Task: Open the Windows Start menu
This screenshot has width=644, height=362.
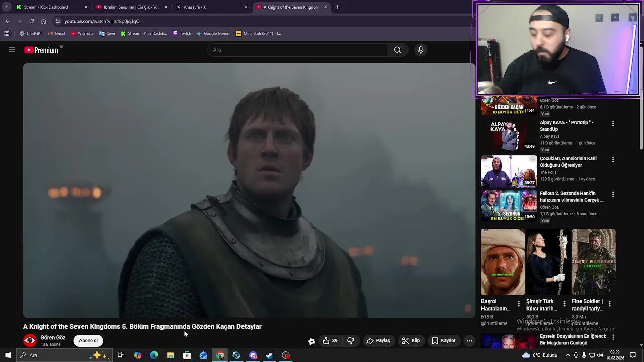Action: pos(8,355)
